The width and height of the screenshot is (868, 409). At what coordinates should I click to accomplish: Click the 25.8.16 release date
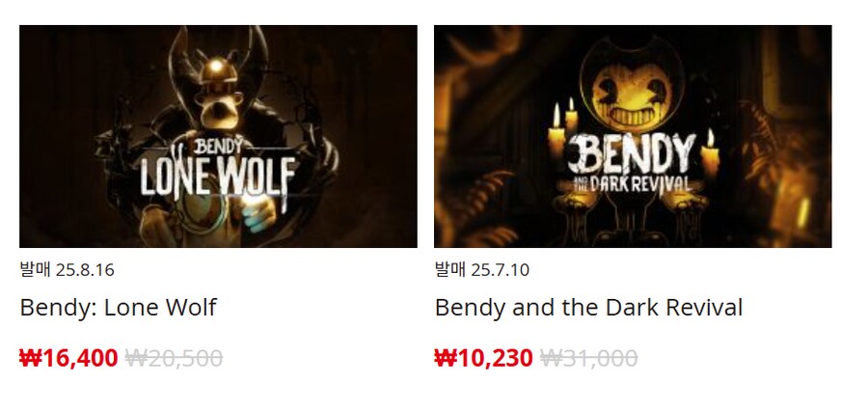point(85,270)
